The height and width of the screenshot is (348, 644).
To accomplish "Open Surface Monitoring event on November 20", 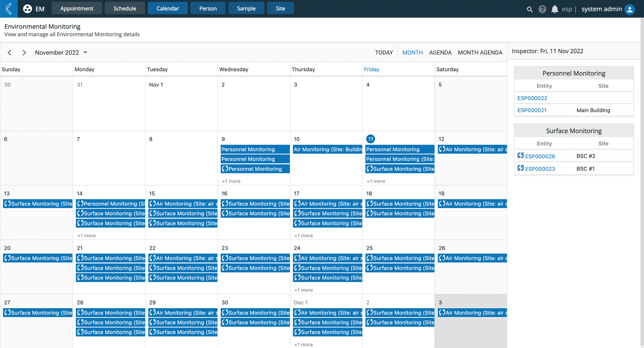I will pyautogui.click(x=38, y=258).
